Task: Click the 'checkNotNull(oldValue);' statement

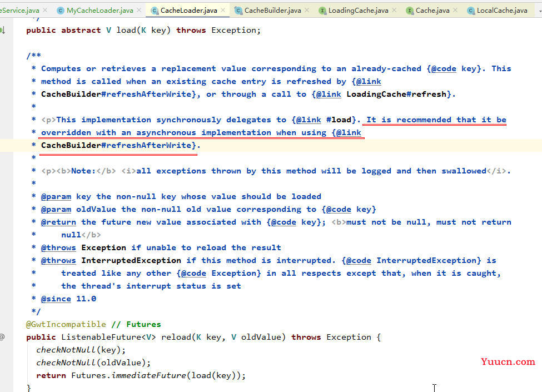Action: tap(93, 363)
